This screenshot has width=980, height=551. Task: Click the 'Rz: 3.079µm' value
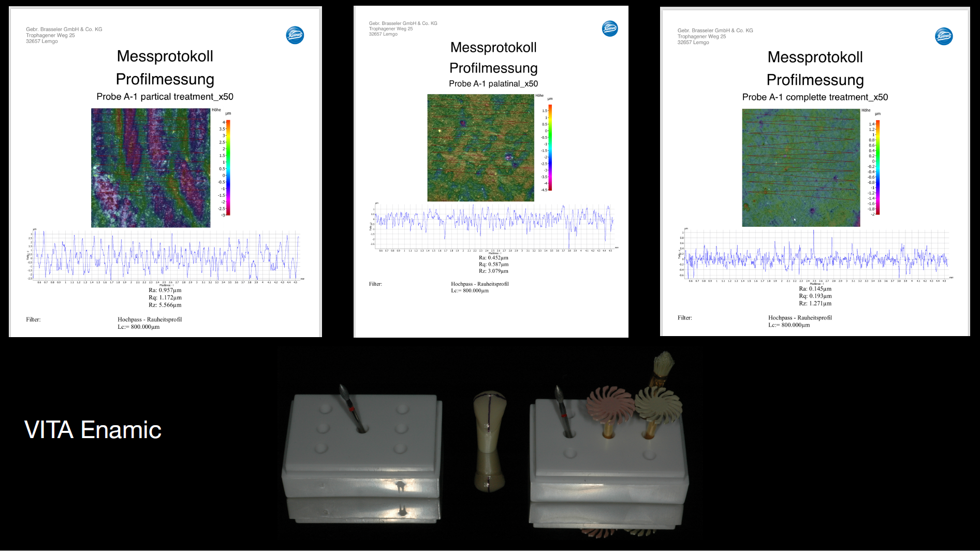(493, 271)
